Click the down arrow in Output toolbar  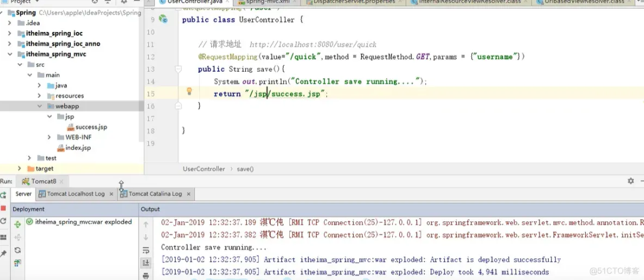pyautogui.click(x=146, y=237)
